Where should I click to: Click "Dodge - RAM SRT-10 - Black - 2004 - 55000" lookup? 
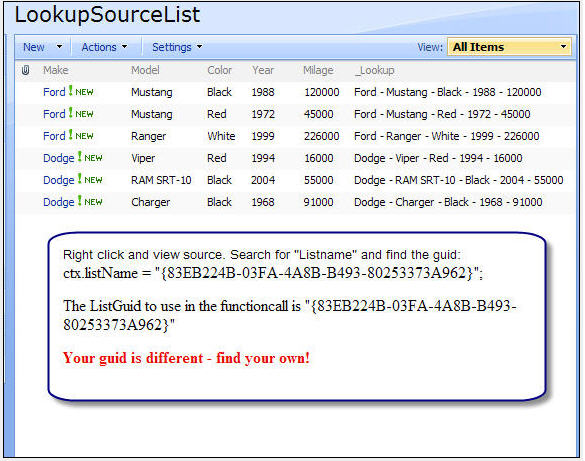(x=459, y=180)
